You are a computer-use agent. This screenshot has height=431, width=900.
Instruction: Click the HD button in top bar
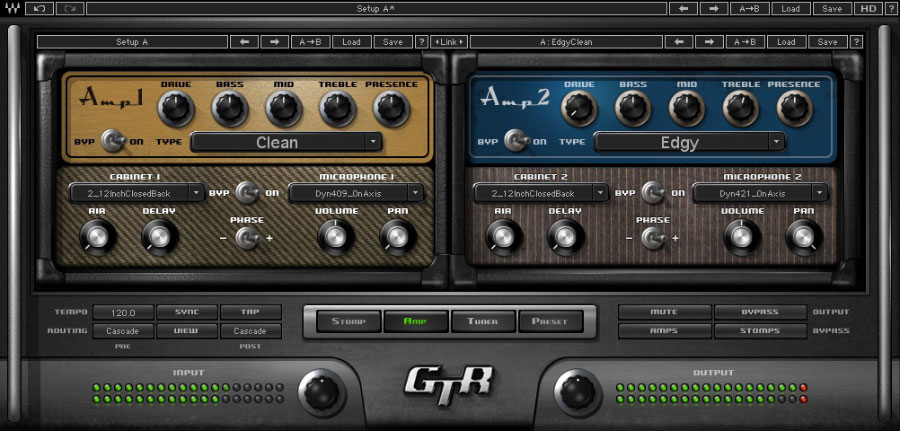[x=867, y=8]
